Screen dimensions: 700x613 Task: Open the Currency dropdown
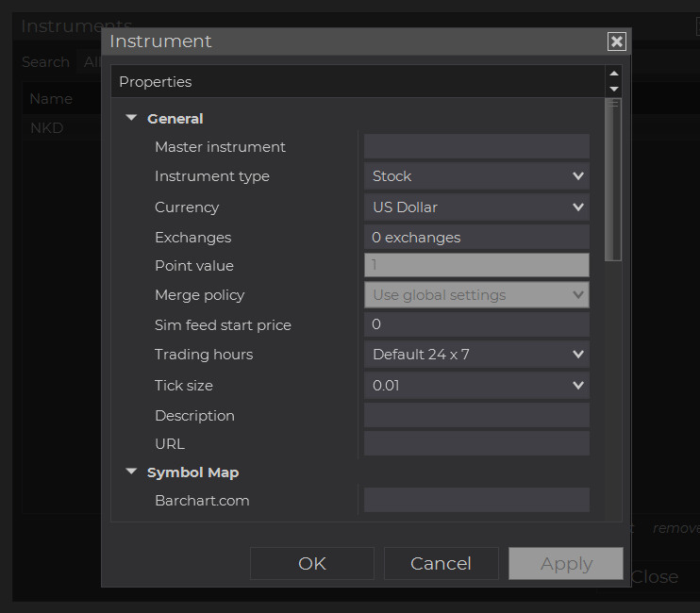(476, 207)
